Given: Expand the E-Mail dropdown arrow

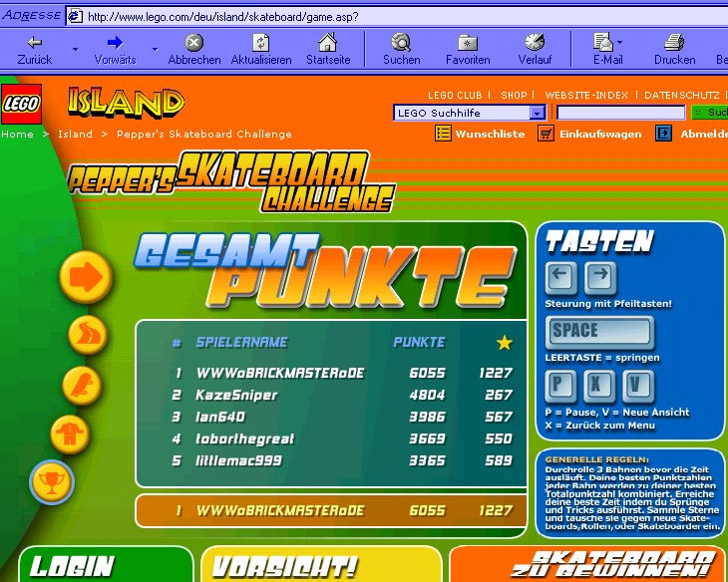Looking at the screenshot, I should pos(619,42).
